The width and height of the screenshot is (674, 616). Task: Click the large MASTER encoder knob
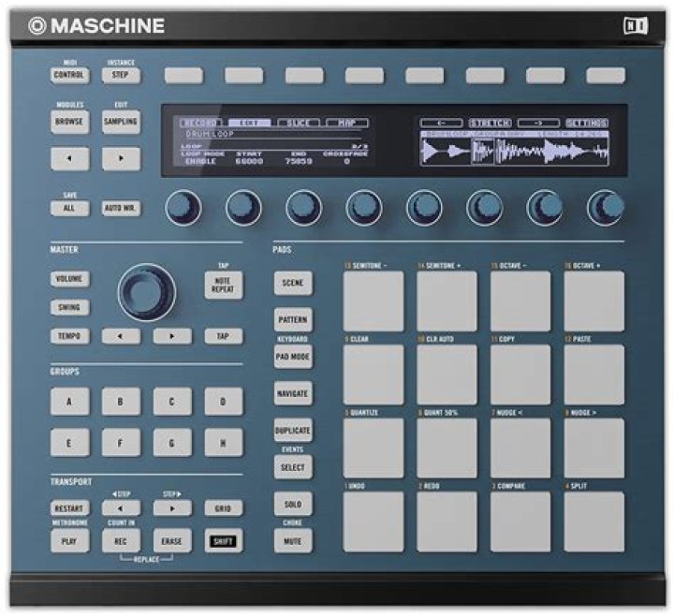[x=146, y=293]
